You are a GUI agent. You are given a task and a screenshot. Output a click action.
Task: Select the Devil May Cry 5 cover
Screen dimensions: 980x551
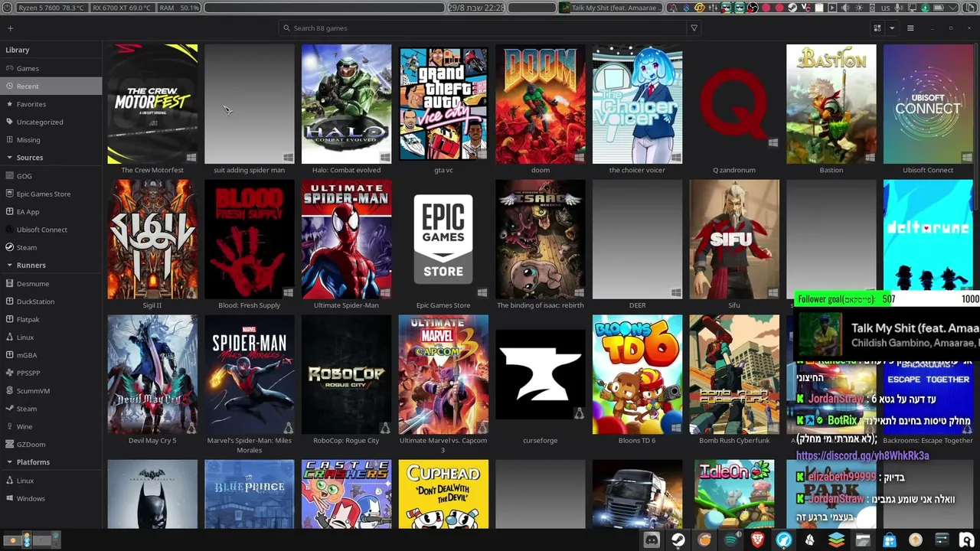click(x=152, y=375)
